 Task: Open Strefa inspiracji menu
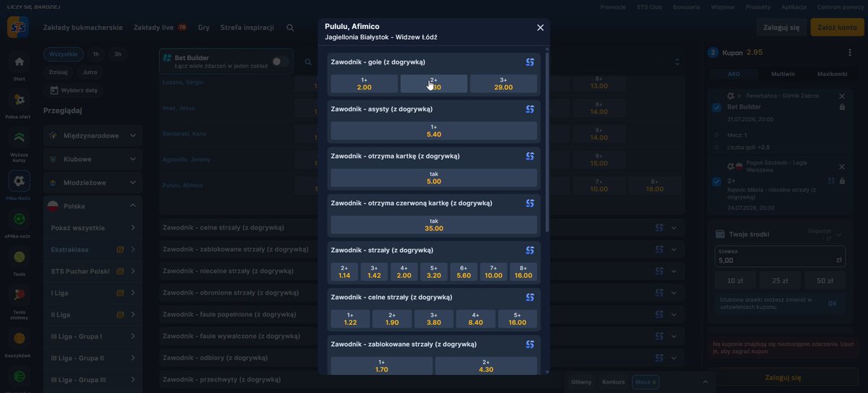pos(247,28)
